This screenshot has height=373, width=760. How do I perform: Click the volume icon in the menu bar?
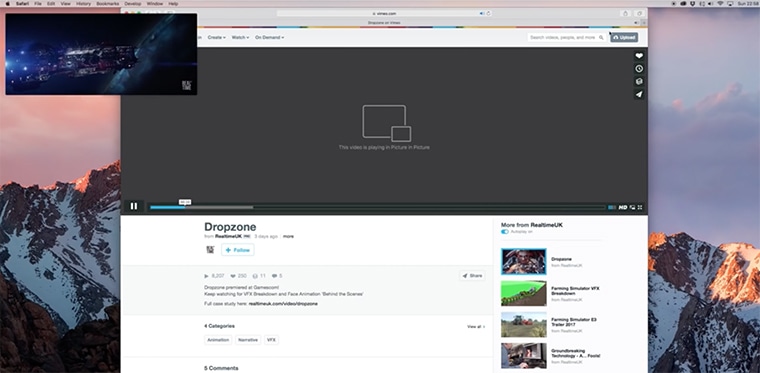coord(710,3)
